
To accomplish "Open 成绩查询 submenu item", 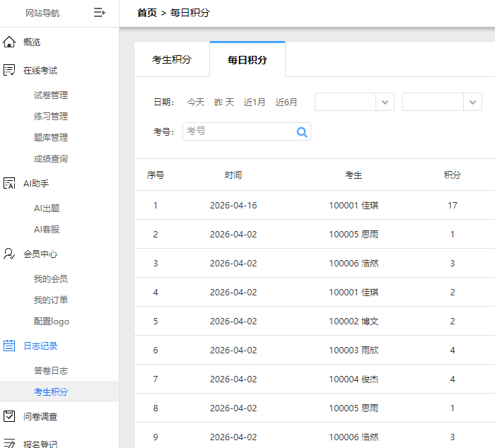I will click(x=51, y=159).
